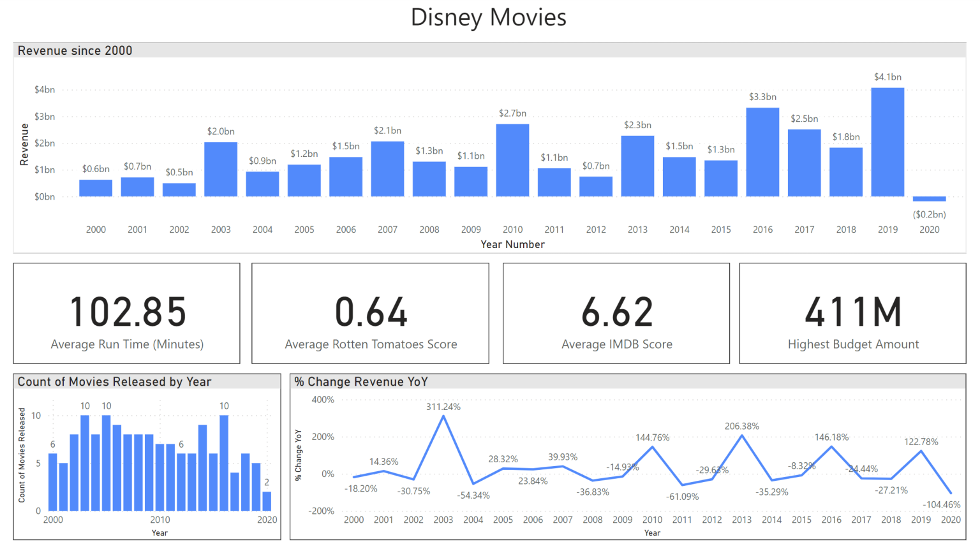
Task: Select the negative 2020 revenue bar
Action: [x=930, y=198]
